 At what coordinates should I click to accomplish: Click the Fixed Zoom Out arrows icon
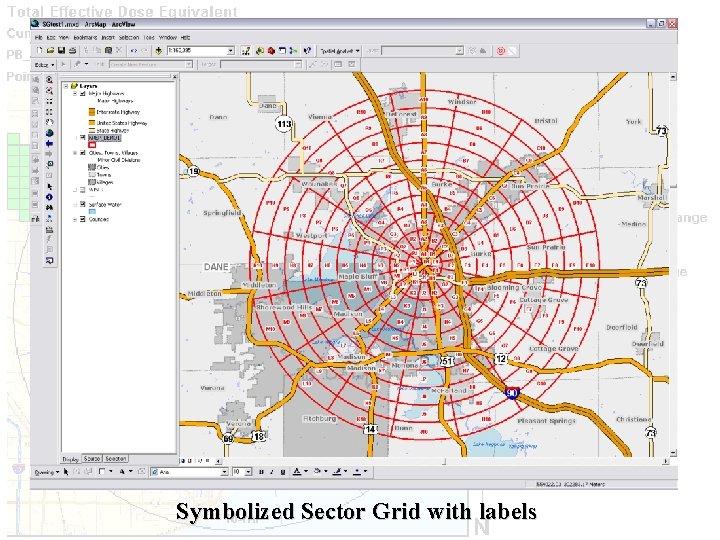pos(49,112)
